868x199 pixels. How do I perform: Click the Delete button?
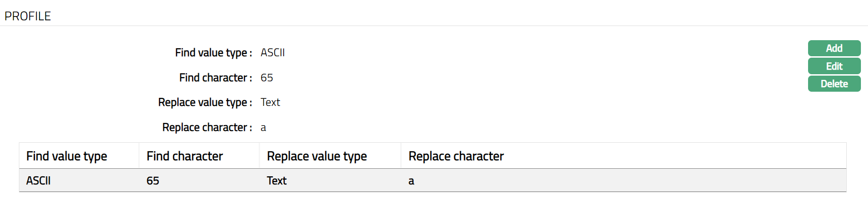834,84
